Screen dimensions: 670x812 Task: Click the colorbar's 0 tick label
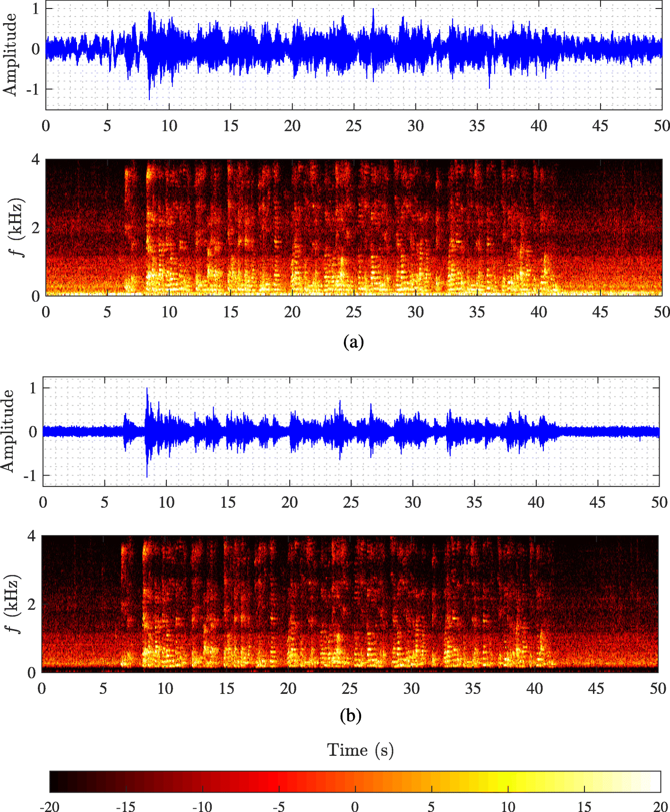(355, 806)
